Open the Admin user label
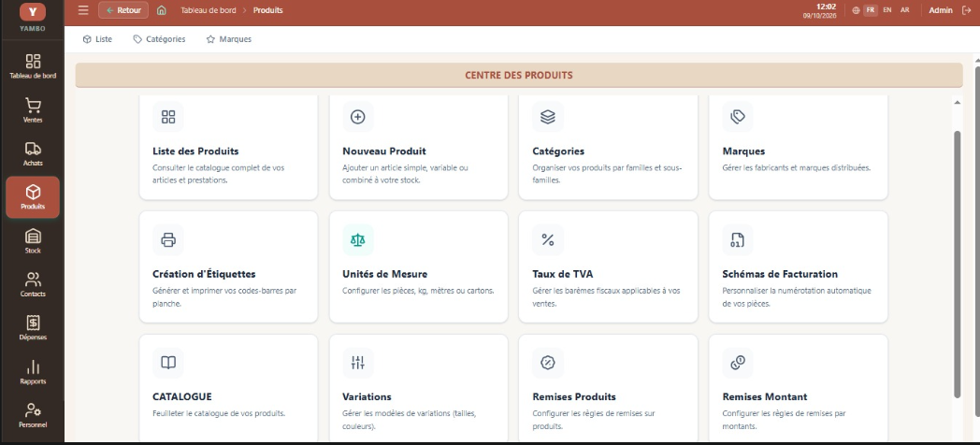This screenshot has width=980, height=445. point(941,10)
